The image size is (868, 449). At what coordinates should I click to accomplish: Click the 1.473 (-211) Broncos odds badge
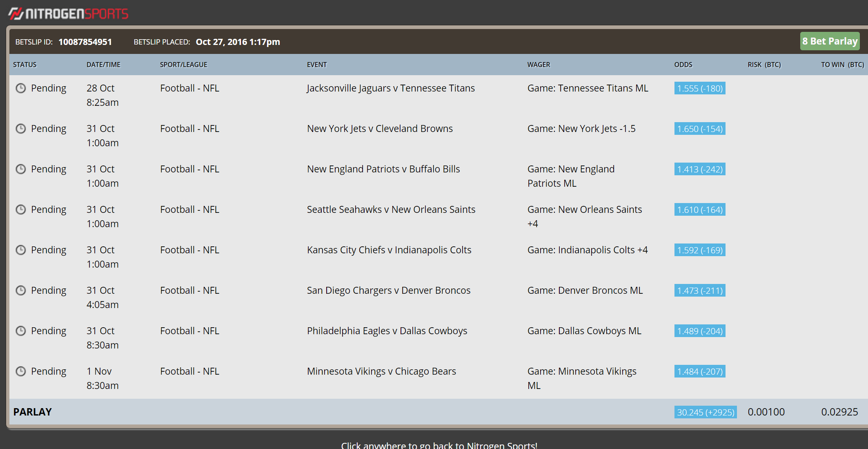(700, 290)
